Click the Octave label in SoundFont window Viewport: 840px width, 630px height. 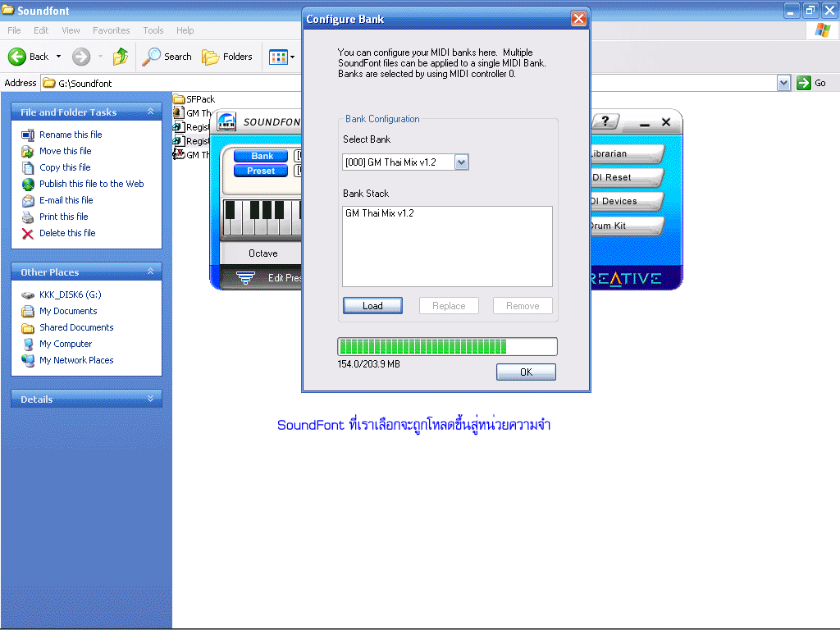click(x=263, y=253)
